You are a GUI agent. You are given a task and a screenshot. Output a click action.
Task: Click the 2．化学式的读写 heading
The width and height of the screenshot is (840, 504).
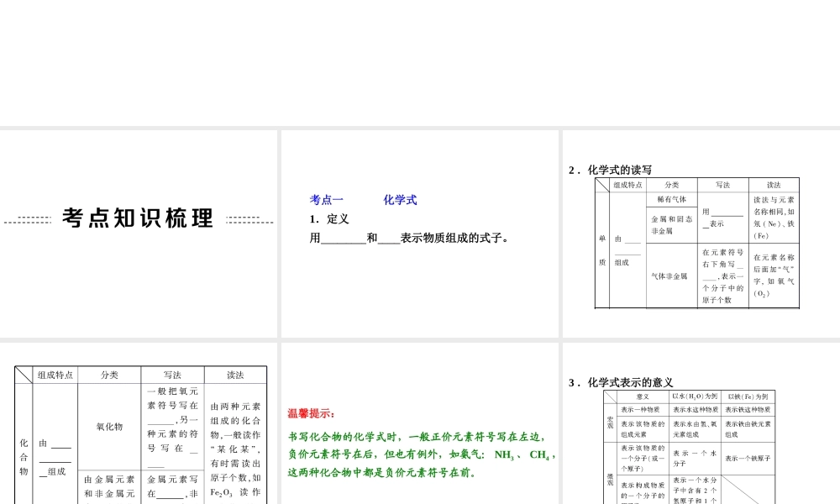610,170
